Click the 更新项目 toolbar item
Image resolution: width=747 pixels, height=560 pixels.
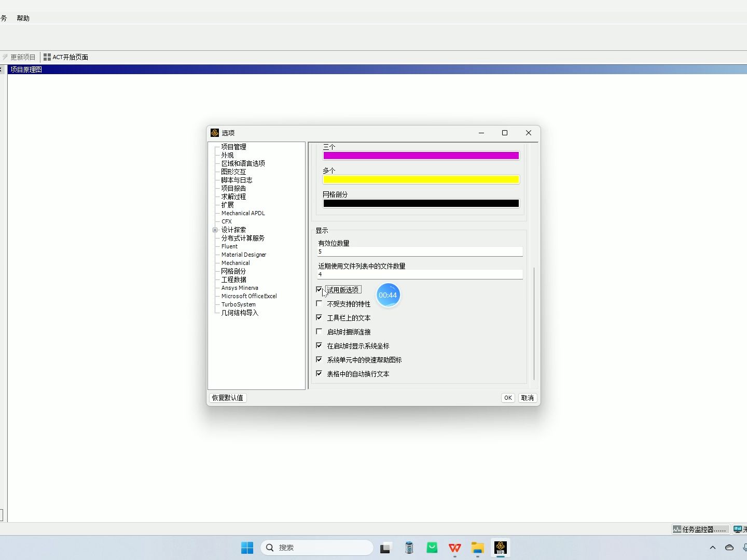coord(19,57)
